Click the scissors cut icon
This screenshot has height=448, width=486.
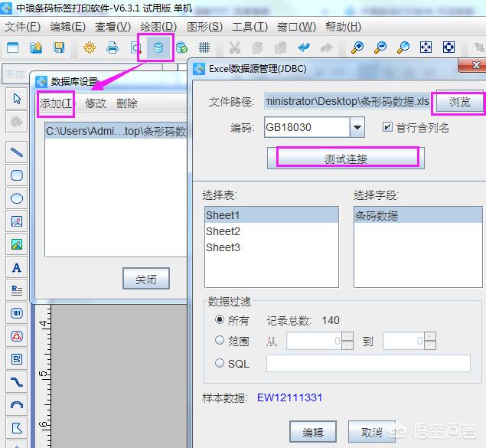tap(235, 47)
